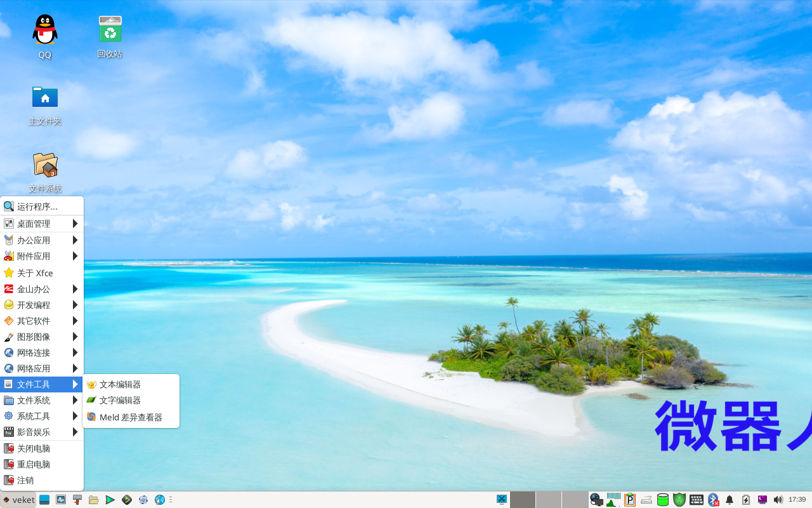Click the veket start menu button
Image resolution: width=812 pixels, height=508 pixels.
tap(18, 500)
